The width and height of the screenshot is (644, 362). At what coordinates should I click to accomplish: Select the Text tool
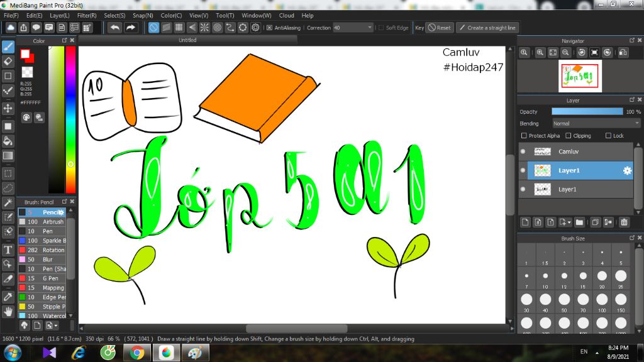[8, 250]
